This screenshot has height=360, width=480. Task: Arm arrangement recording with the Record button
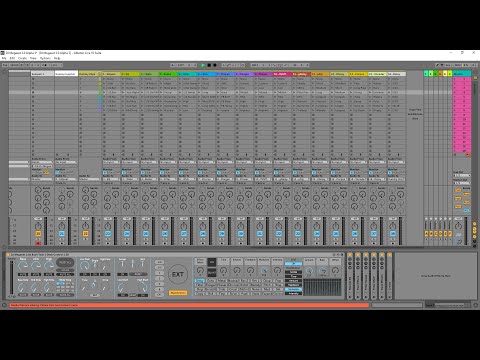coord(215,65)
